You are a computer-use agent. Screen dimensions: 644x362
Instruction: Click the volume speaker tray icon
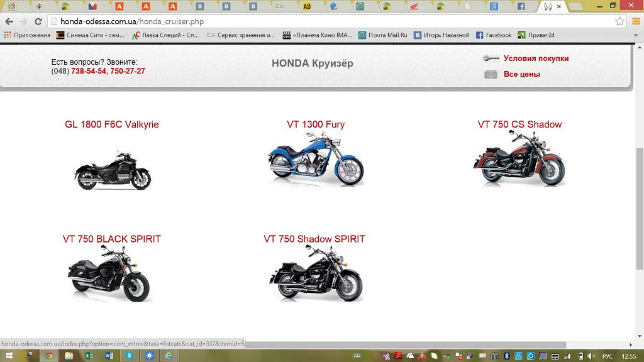tap(591, 356)
